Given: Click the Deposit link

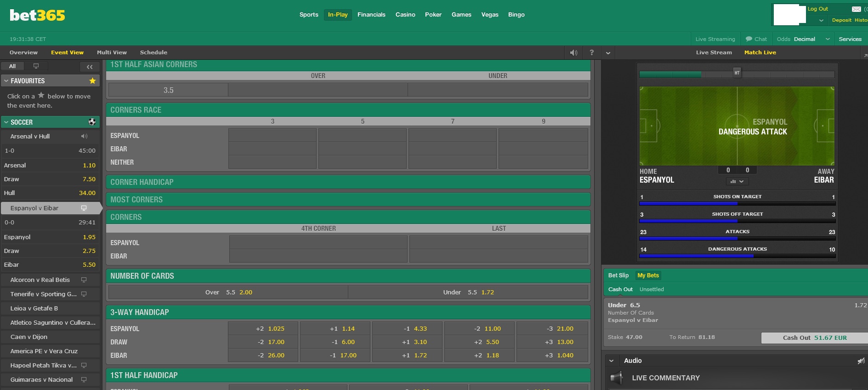Looking at the screenshot, I should [x=841, y=20].
